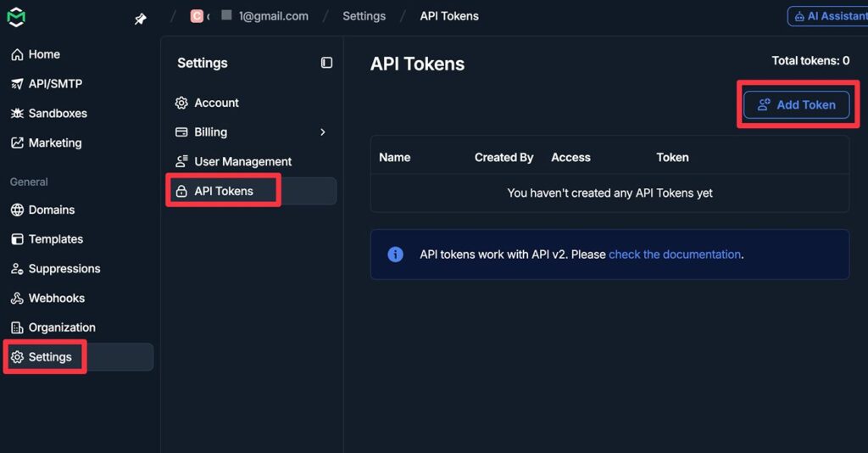The image size is (868, 453).
Task: Collapse the Settings panel icon
Action: [326, 63]
